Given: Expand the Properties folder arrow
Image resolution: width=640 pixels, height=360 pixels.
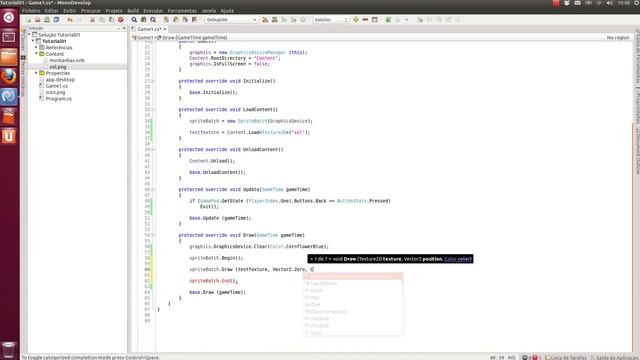Looking at the screenshot, I should pyautogui.click(x=36, y=73).
